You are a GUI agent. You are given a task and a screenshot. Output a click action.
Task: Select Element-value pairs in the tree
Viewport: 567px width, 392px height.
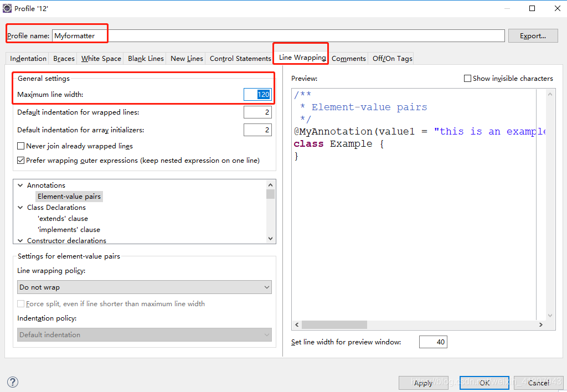(x=69, y=196)
